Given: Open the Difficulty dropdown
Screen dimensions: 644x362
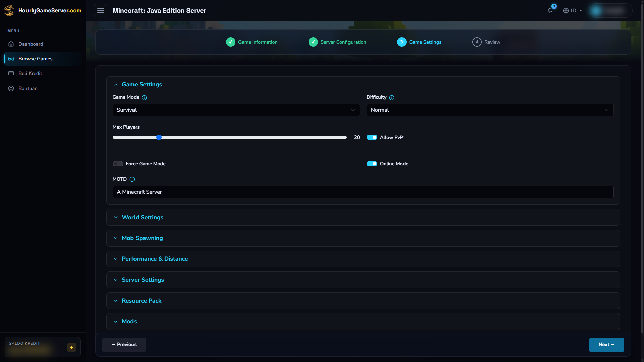Looking at the screenshot, I should 490,110.
